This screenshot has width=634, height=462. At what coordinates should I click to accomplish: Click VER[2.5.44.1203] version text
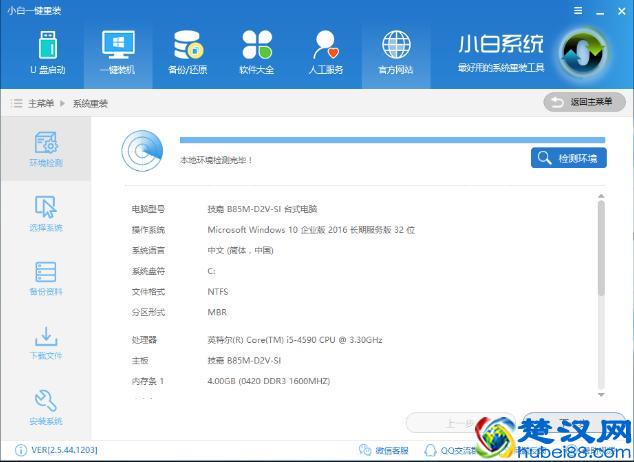[x=64, y=450]
